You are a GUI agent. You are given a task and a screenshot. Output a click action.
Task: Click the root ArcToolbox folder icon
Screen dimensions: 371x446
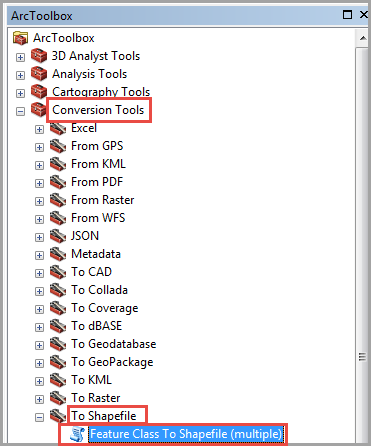(20, 38)
